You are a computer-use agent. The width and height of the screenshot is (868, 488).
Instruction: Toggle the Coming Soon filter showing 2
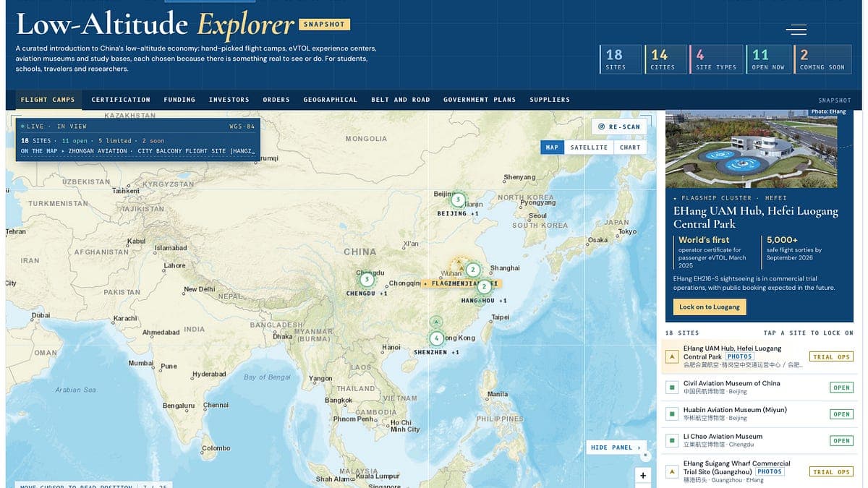[x=822, y=59]
